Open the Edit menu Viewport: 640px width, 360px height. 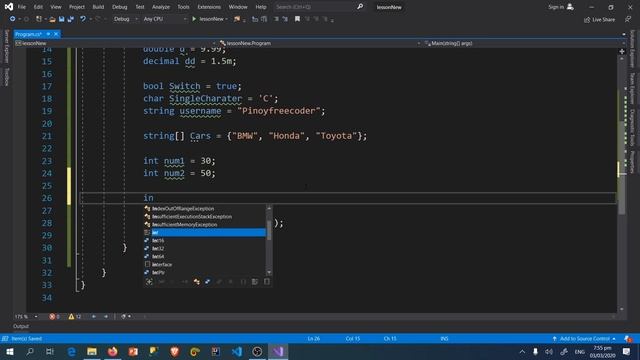38,7
